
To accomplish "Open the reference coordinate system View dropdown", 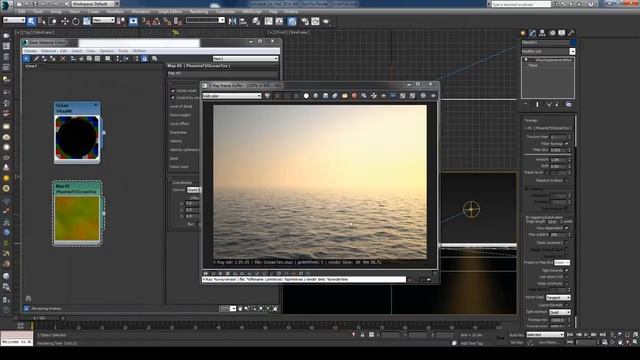I will [104, 20].
